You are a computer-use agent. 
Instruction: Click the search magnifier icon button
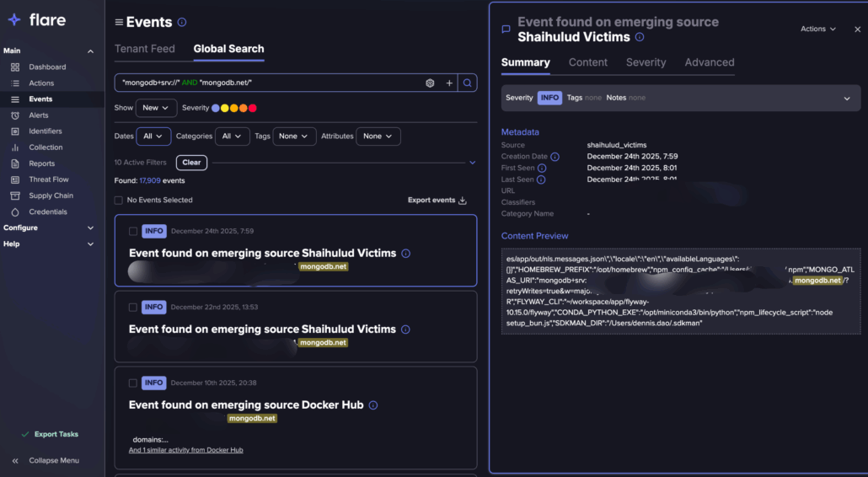click(468, 83)
